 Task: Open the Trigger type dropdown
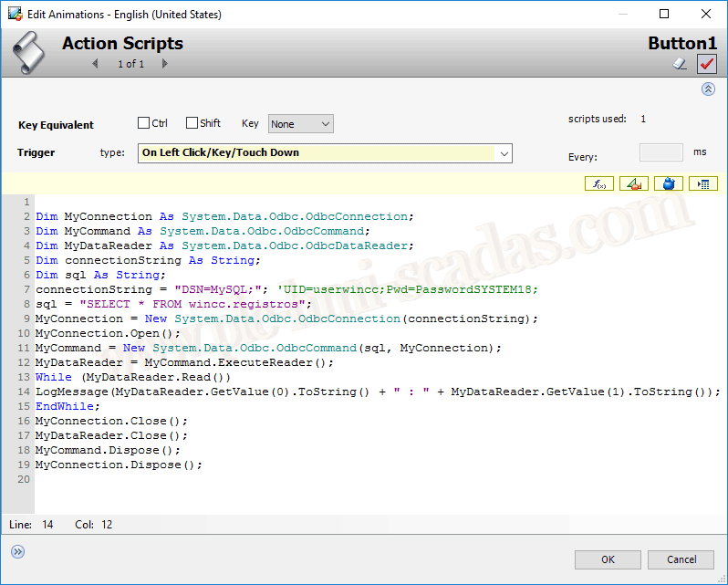pyautogui.click(x=325, y=153)
